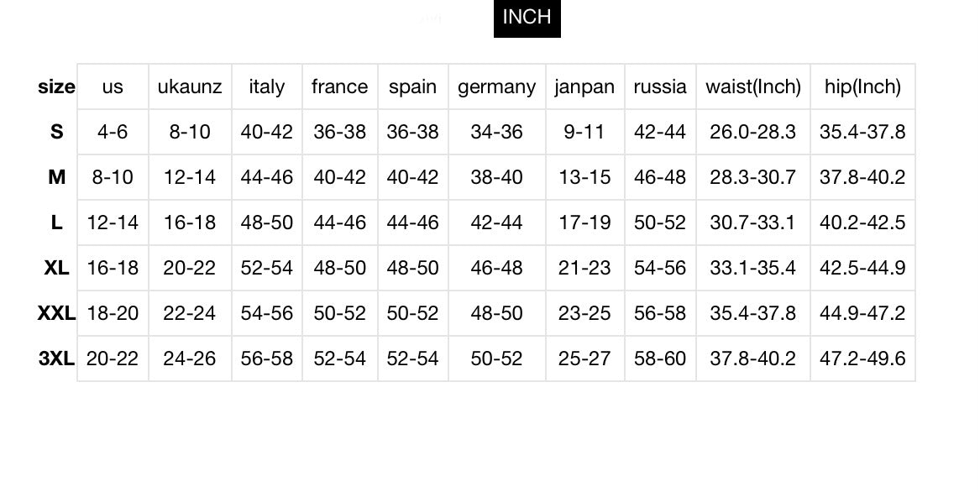
Task: Select russia value 54-56
Action: click(660, 268)
